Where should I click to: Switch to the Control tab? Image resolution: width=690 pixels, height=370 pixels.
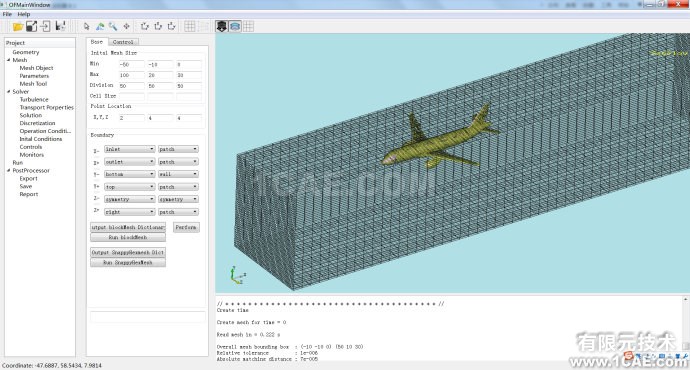click(123, 42)
